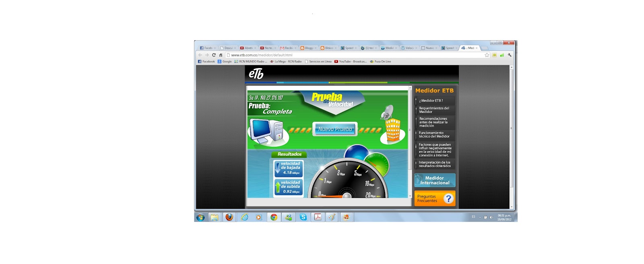This screenshot has height=264, width=644.
Task: Open the Windows Start menu
Action: [200, 217]
